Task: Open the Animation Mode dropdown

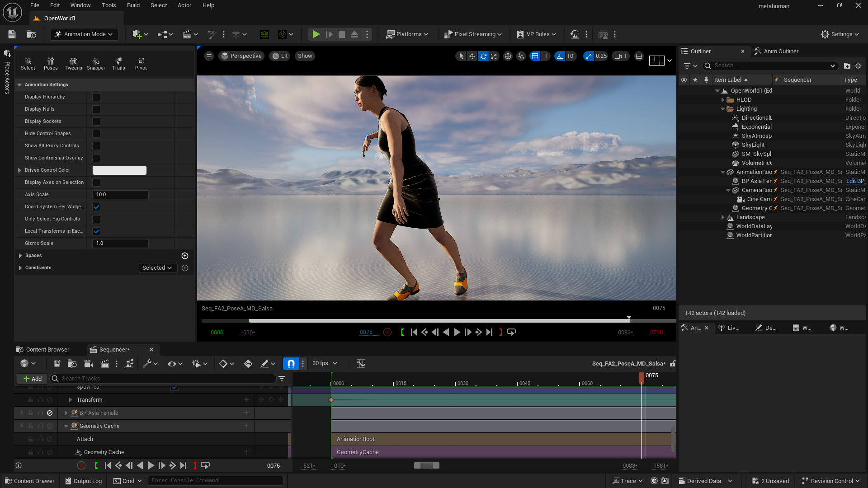Action: coord(84,34)
